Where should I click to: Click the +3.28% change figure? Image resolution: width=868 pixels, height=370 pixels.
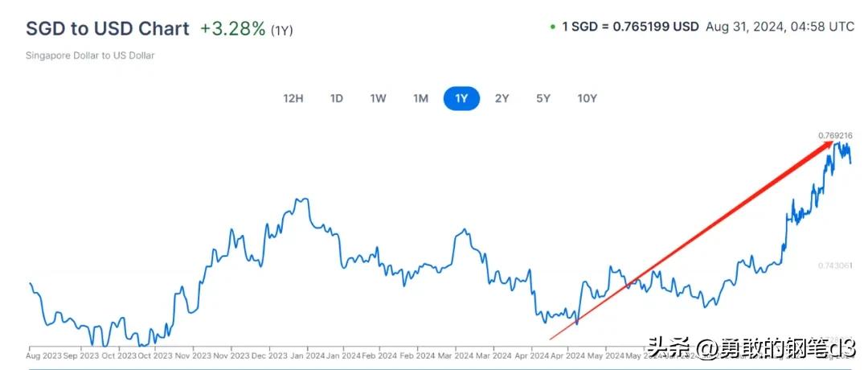(x=232, y=29)
